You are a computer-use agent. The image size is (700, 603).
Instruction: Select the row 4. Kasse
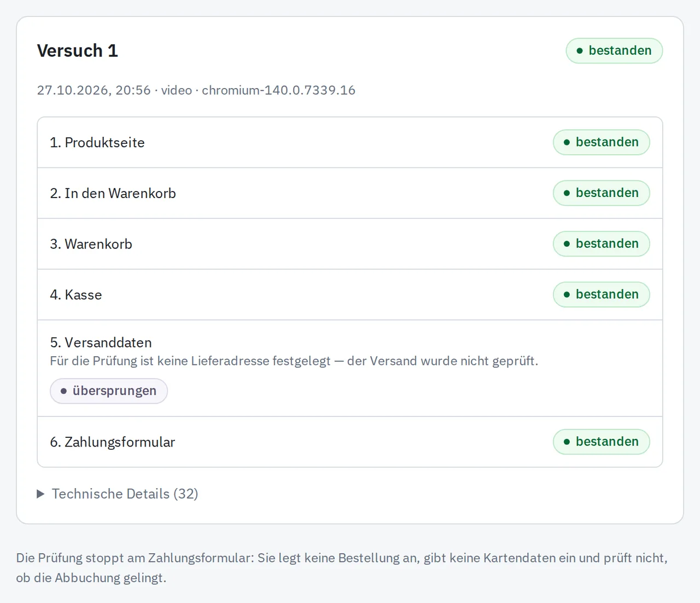coord(350,294)
